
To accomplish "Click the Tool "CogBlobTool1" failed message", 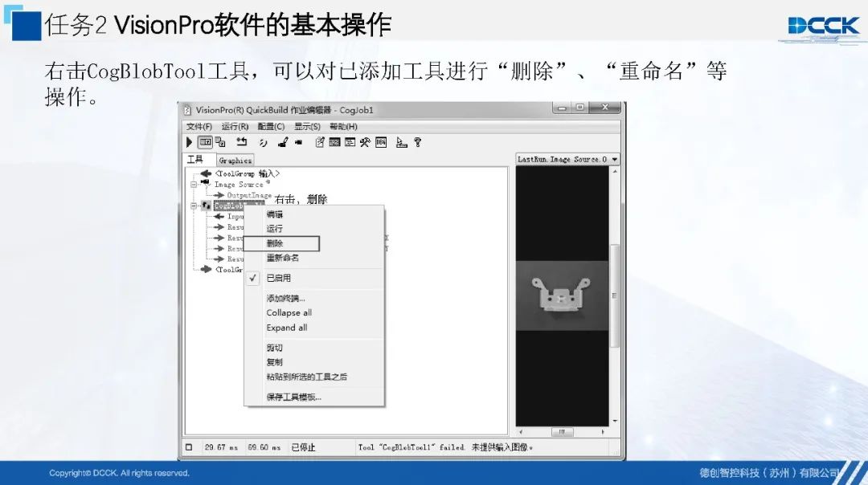I will [x=445, y=447].
